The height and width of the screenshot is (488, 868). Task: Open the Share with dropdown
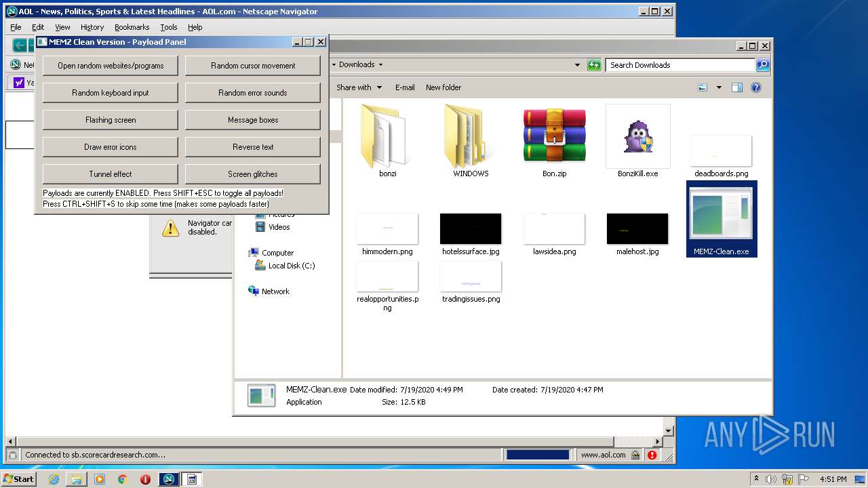[x=359, y=87]
